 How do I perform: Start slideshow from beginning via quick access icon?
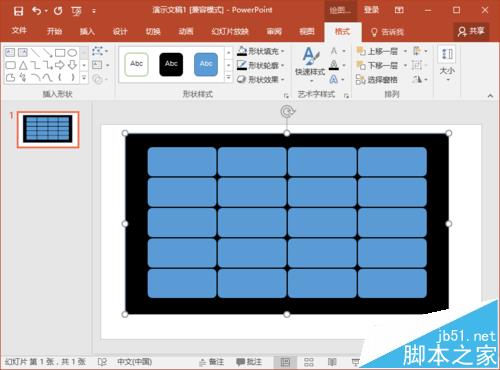(x=76, y=11)
